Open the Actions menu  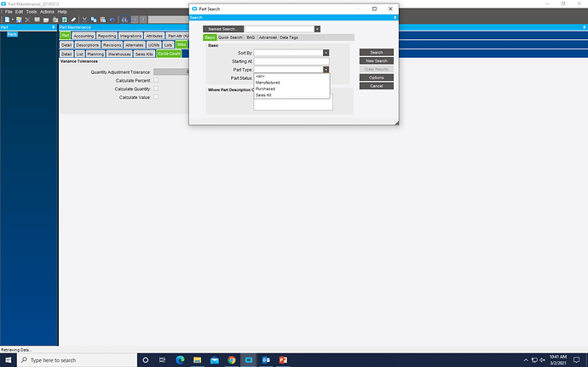click(47, 12)
